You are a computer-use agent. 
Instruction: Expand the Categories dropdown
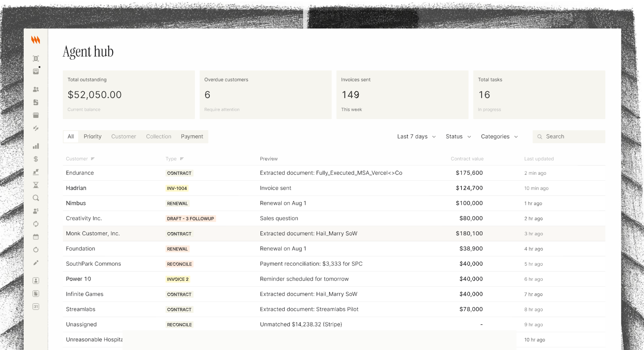(x=499, y=137)
